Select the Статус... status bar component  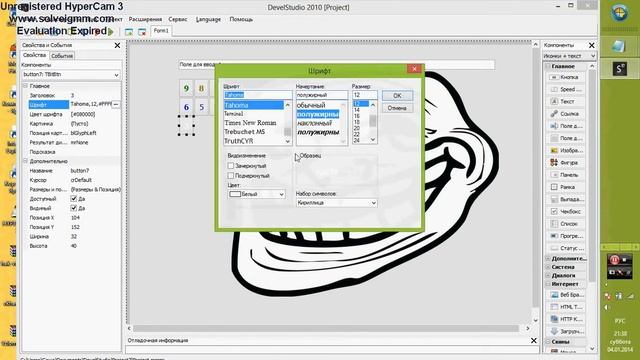coord(565,248)
